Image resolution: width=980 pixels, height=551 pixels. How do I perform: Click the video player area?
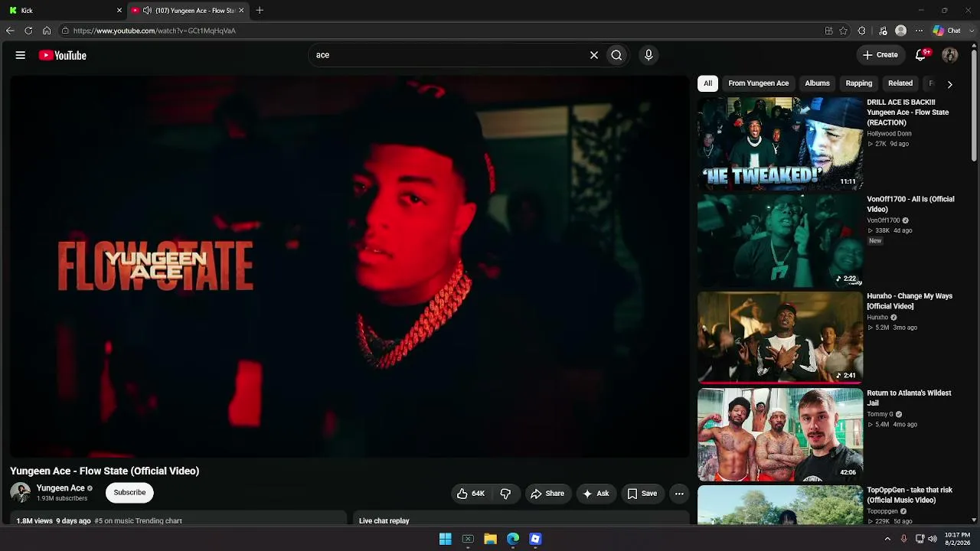pyautogui.click(x=350, y=266)
